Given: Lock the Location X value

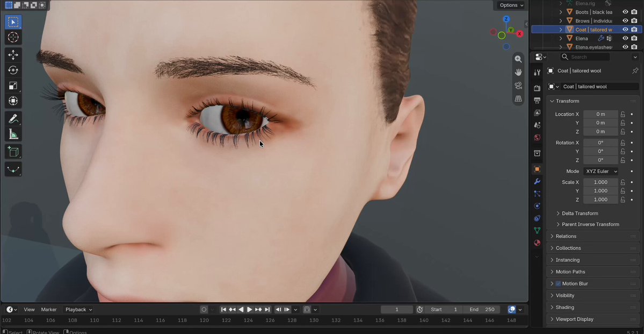Looking at the screenshot, I should tap(623, 115).
